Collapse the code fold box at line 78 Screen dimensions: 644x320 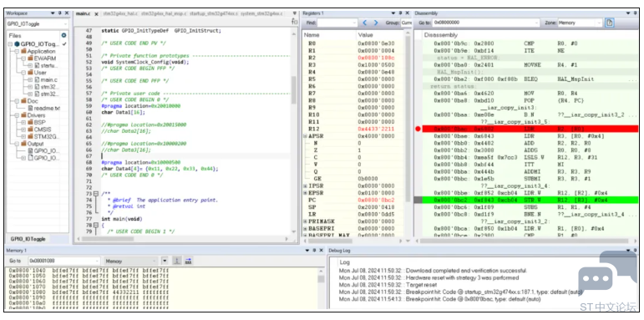click(x=96, y=225)
